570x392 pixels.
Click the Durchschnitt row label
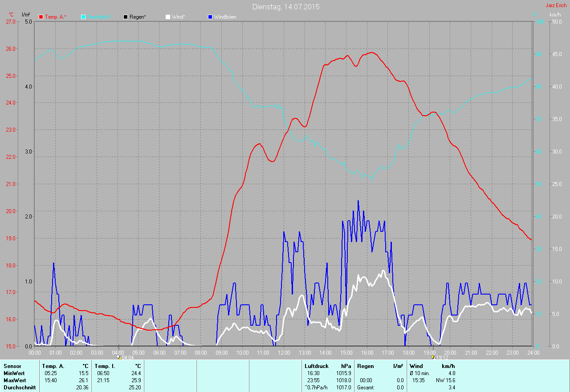[x=19, y=388]
